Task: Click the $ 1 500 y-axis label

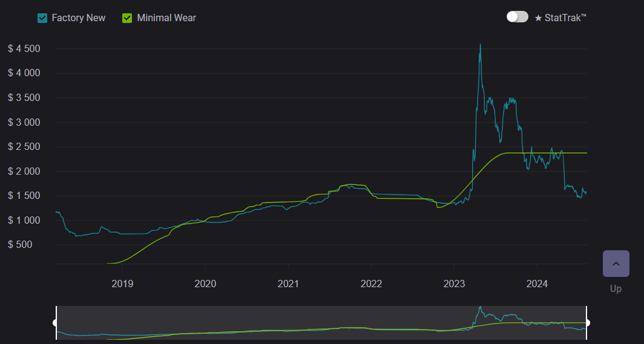Action: point(24,195)
